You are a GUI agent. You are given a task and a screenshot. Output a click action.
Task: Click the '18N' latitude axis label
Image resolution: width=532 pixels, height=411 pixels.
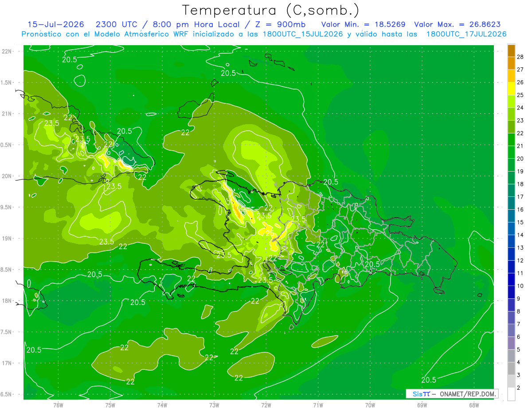pos(7,301)
